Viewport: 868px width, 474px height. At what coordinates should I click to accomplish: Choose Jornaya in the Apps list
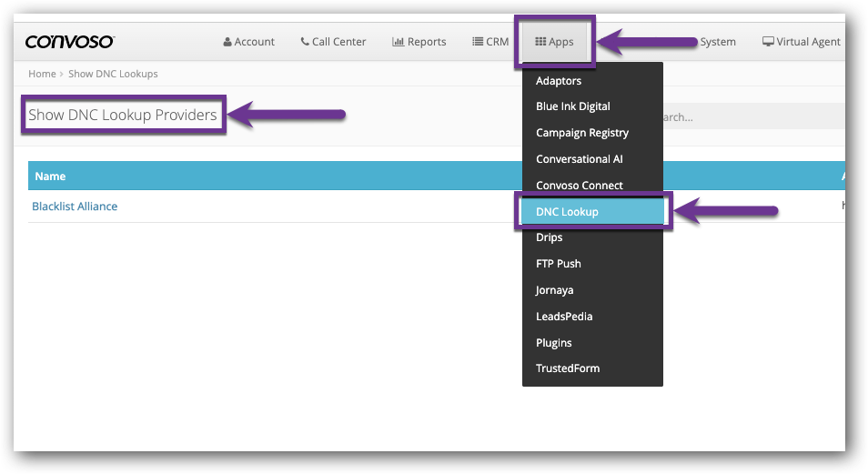click(x=592, y=290)
